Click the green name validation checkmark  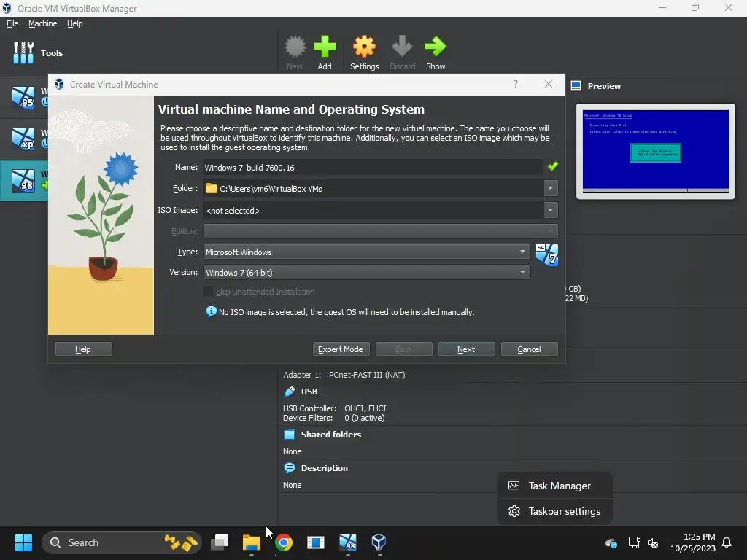click(553, 167)
